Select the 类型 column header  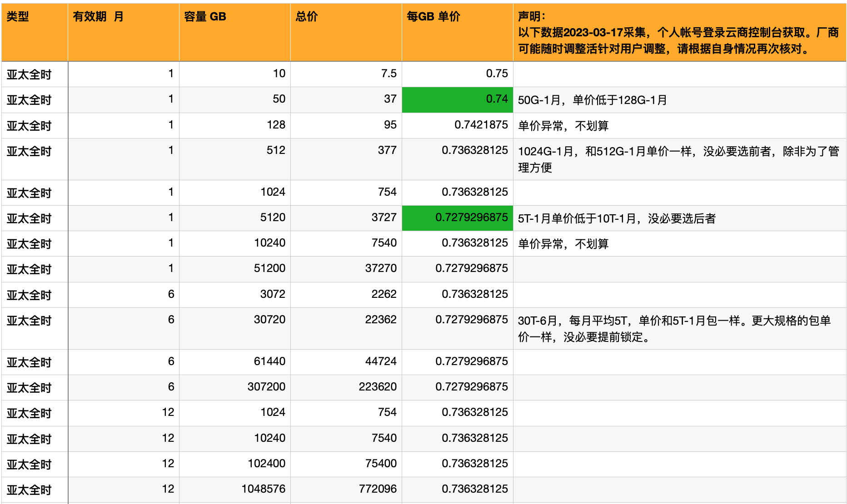coord(35,32)
